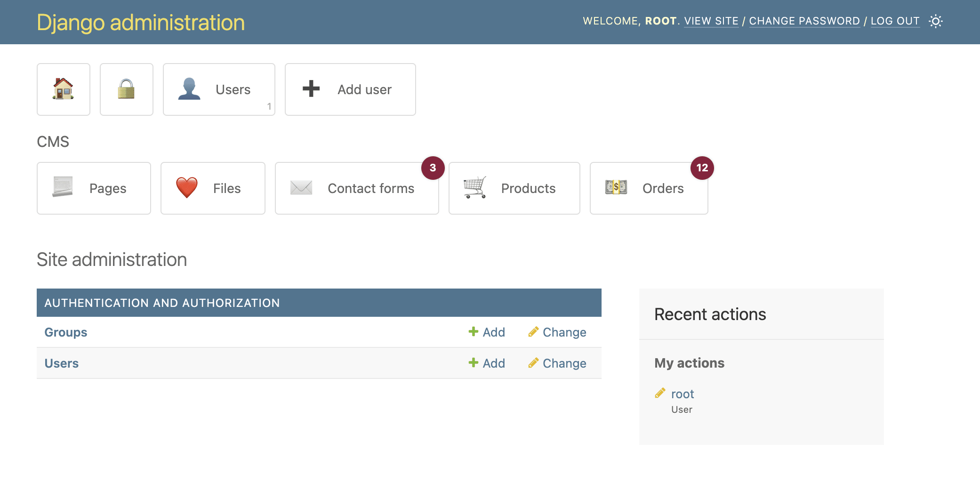Open the Groups model link
This screenshot has height=482, width=980.
click(x=66, y=332)
